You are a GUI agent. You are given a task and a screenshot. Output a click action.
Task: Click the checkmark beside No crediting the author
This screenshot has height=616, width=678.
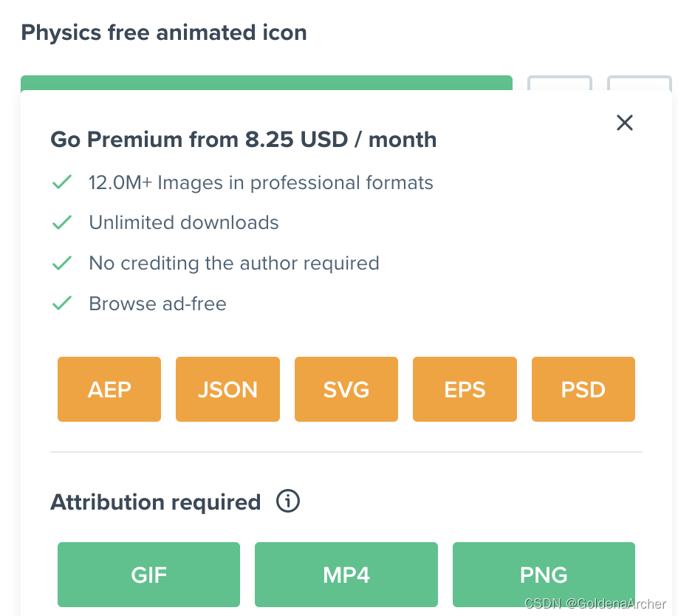click(62, 263)
